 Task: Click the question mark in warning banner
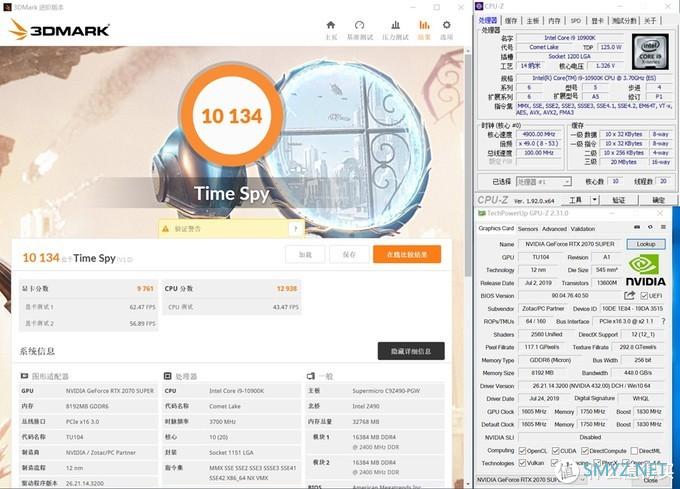(296, 229)
